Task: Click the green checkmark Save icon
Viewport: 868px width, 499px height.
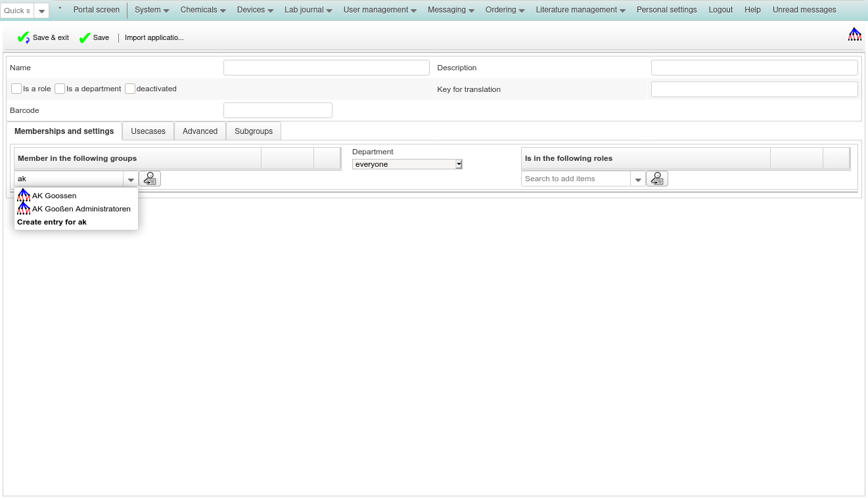Action: point(85,38)
